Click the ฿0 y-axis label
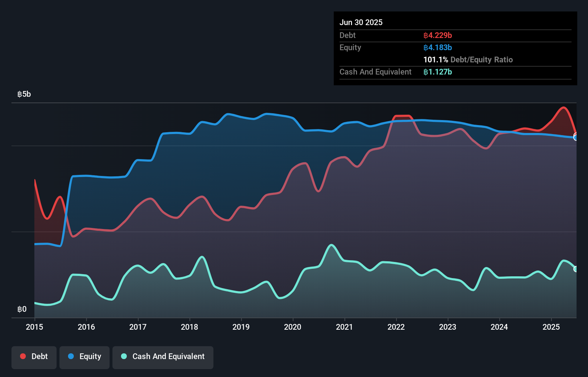 tap(22, 309)
